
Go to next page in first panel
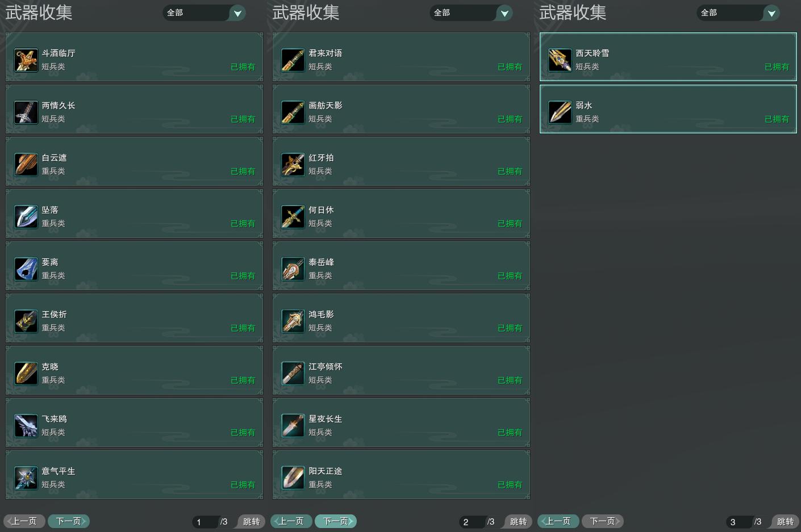[x=69, y=521]
